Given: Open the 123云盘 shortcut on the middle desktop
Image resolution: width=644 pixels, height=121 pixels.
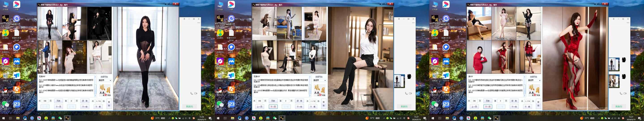Looking at the screenshot, I should coord(231,104).
